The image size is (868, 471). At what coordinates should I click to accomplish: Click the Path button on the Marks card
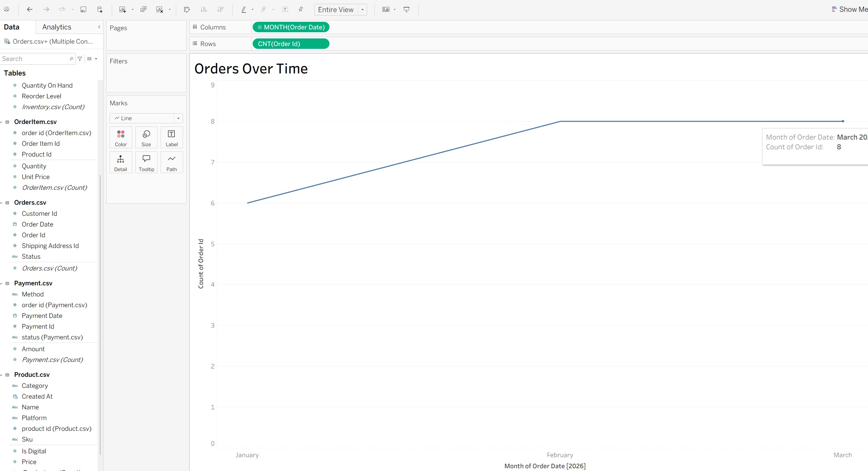[171, 162]
